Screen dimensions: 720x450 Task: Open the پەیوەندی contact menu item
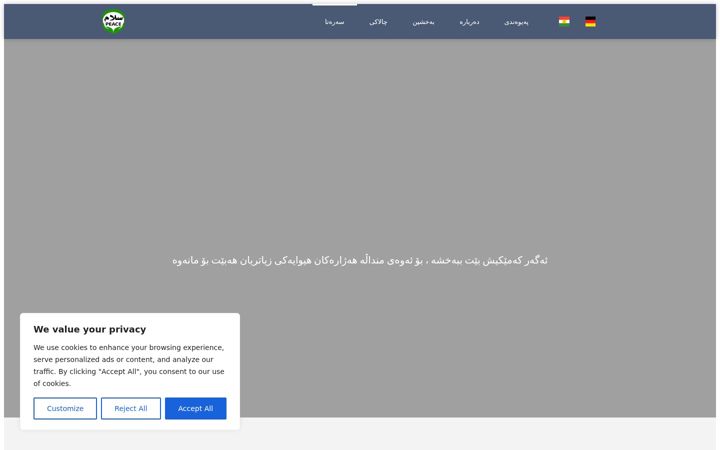pos(516,22)
